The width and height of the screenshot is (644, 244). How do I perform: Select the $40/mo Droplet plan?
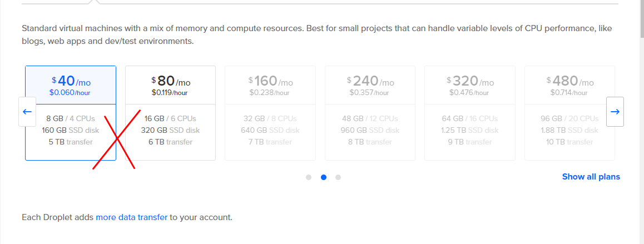[71, 113]
